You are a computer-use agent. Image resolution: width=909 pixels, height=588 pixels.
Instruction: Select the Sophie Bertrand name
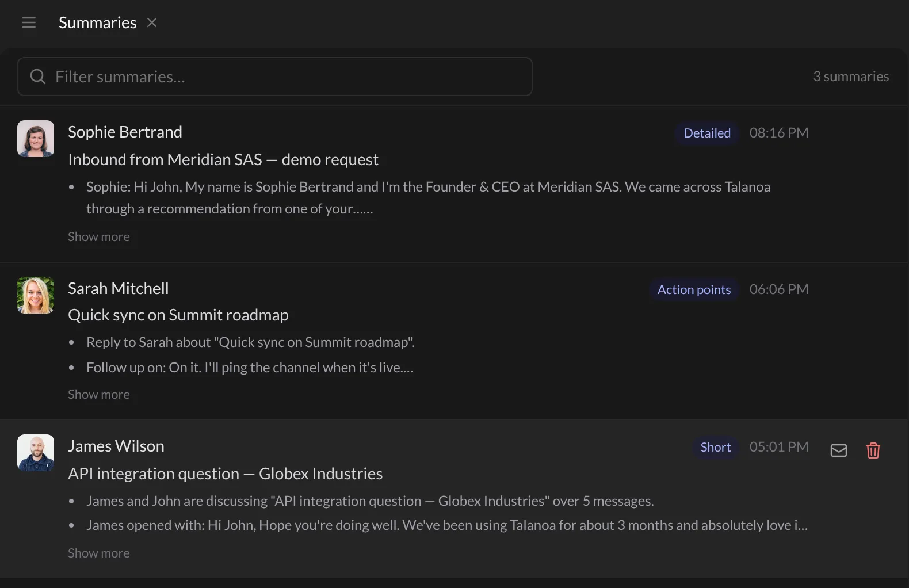[x=125, y=132]
